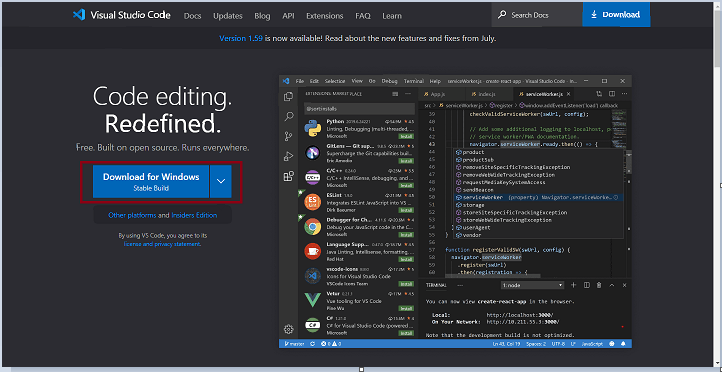The width and height of the screenshot is (722, 372).
Task: Click the master branch indicator in status bar
Action: coord(294,343)
